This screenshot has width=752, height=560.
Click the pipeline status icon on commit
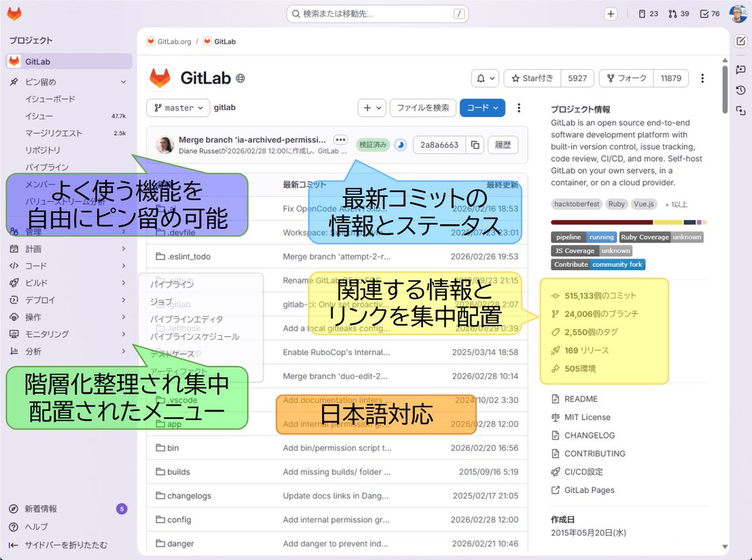pyautogui.click(x=400, y=145)
